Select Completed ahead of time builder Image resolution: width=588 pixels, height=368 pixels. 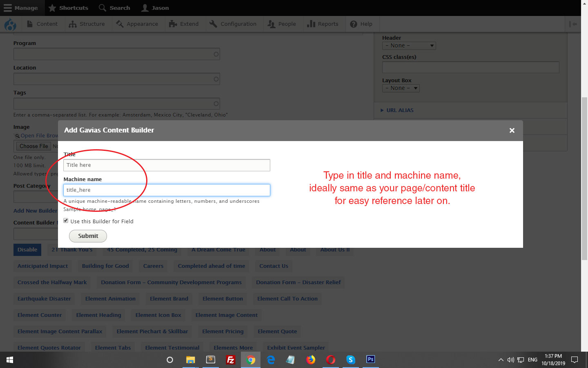[212, 266]
